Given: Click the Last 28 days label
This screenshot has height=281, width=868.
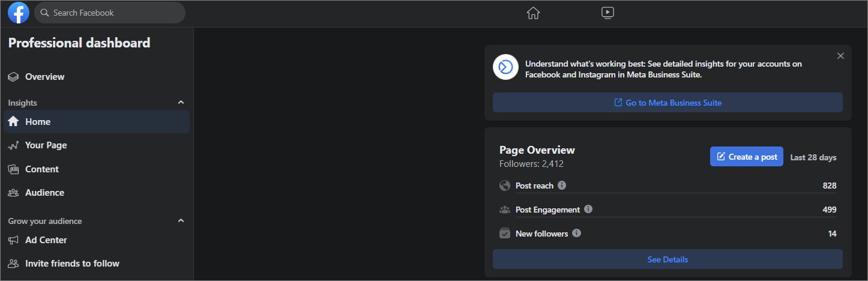Looking at the screenshot, I should pyautogui.click(x=813, y=157).
